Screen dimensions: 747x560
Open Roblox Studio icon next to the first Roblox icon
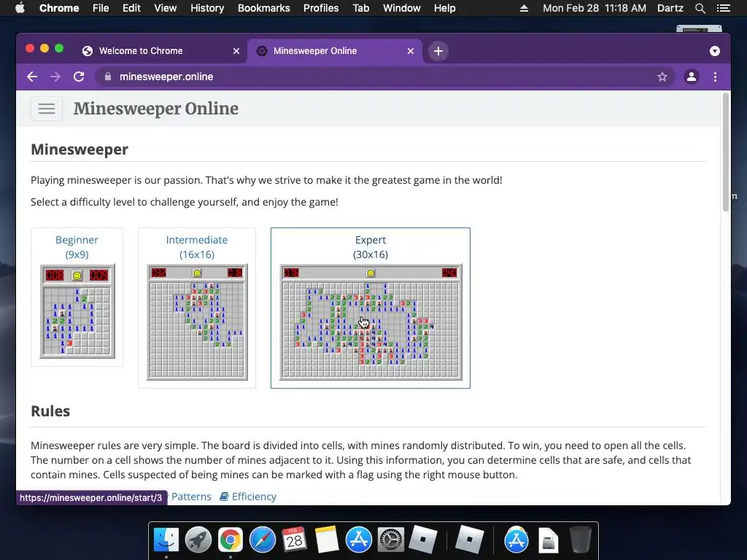pos(469,540)
